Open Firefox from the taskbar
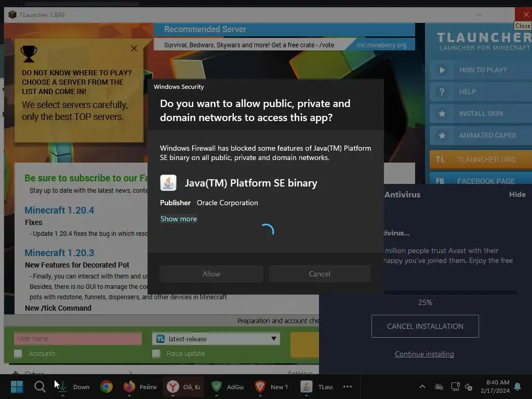532x399 pixels. tap(140, 387)
